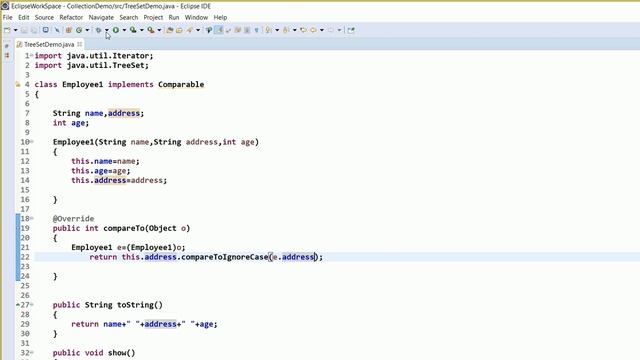The height and width of the screenshot is (360, 640).
Task: Open the File menu
Action: click(7, 18)
